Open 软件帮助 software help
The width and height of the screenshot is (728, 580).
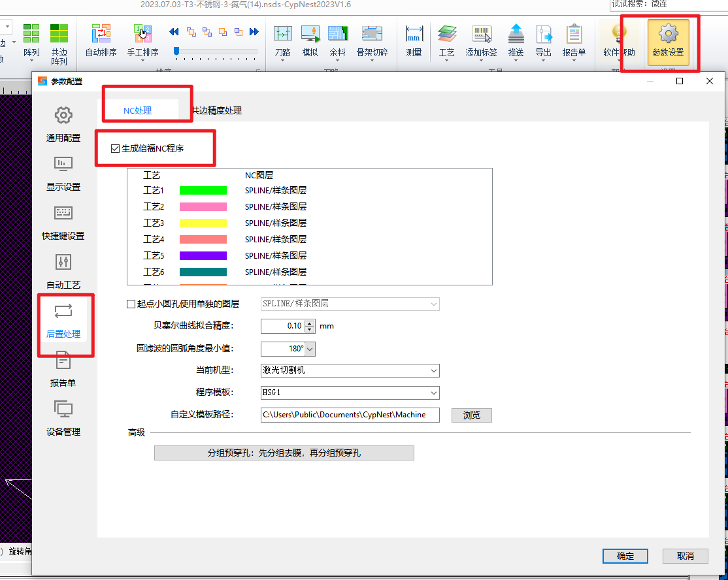point(619,41)
